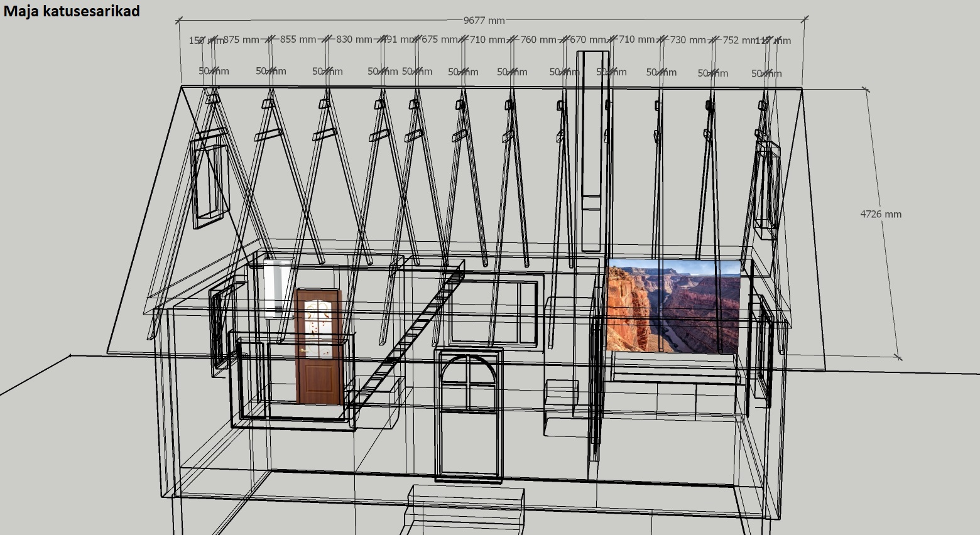Image resolution: width=980 pixels, height=535 pixels.
Task: Click the "Maja katusesarikad" title text
Action: pyautogui.click(x=72, y=11)
